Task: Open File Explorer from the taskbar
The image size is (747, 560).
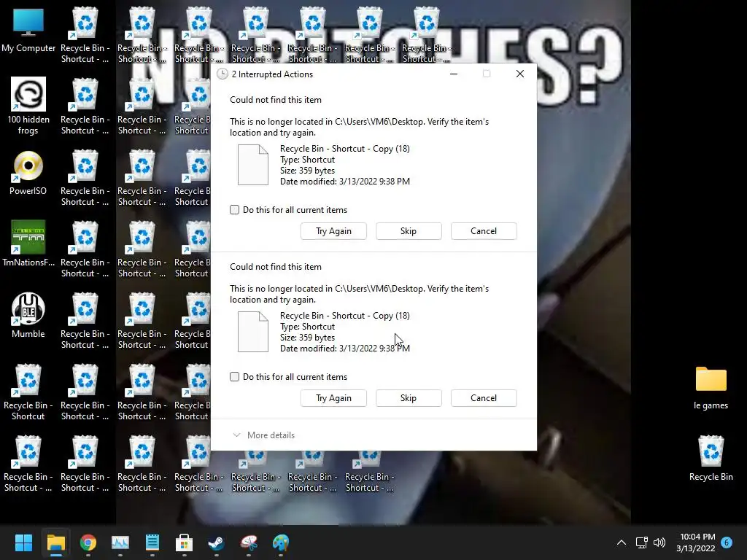Action: click(x=55, y=542)
